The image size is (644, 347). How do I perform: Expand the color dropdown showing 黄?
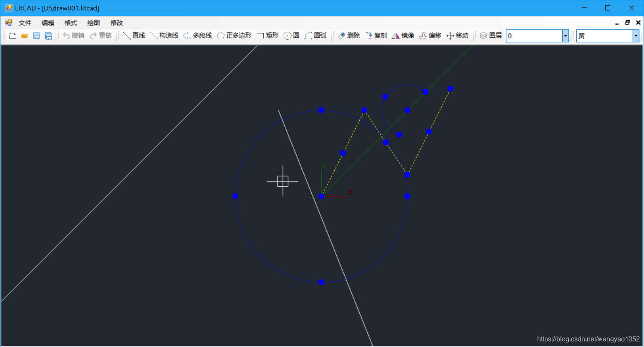(x=636, y=36)
